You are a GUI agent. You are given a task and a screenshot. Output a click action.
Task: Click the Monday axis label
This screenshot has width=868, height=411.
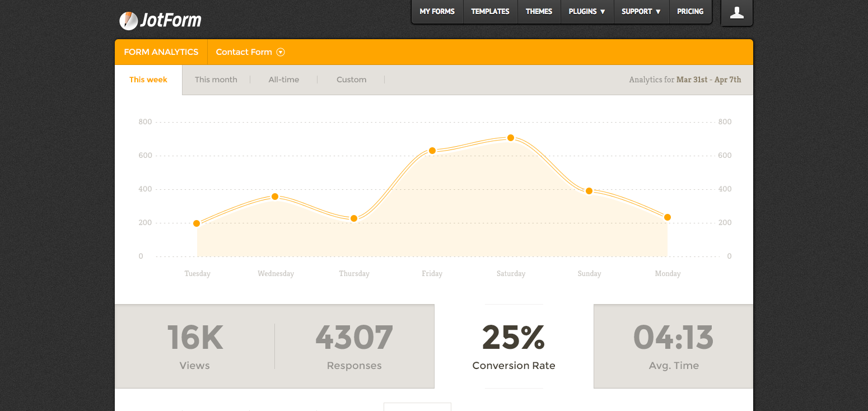pyautogui.click(x=668, y=274)
